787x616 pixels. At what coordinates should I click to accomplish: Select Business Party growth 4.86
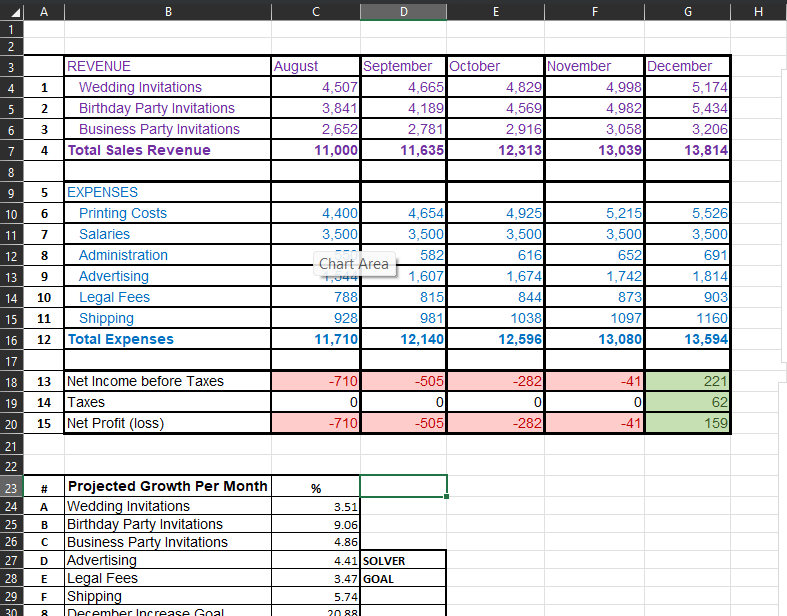click(x=316, y=543)
